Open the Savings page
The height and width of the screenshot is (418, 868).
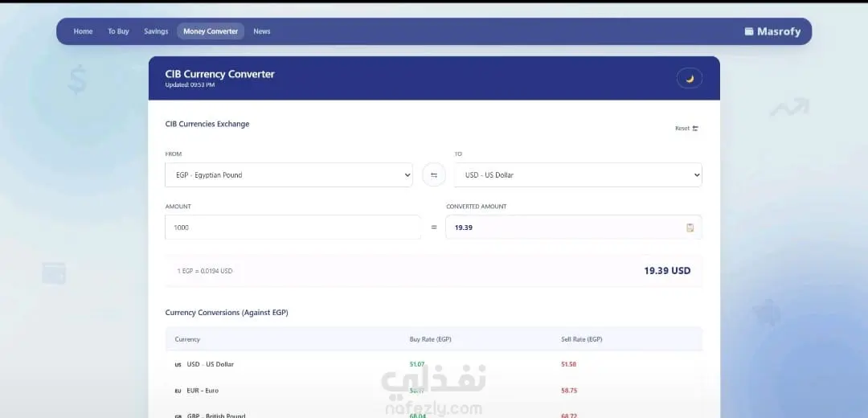pos(156,31)
